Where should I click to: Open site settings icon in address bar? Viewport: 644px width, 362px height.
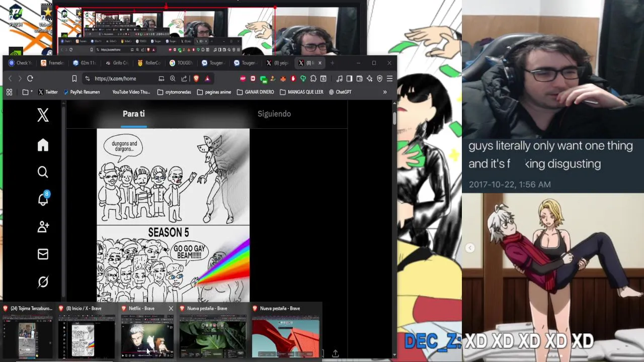tap(88, 78)
